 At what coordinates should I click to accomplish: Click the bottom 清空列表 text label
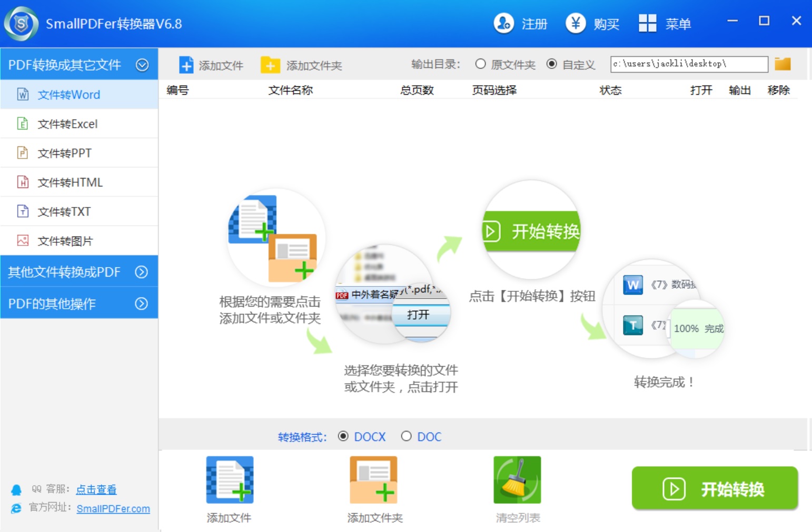tap(518, 518)
